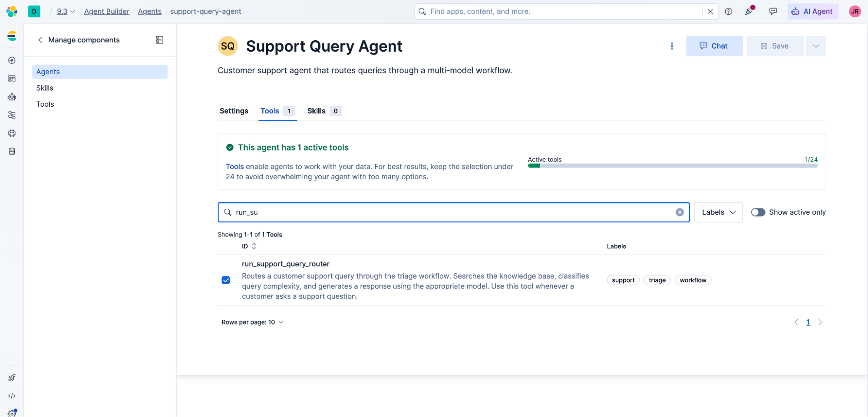
Task: Click page number 1 in pagination
Action: point(808,322)
